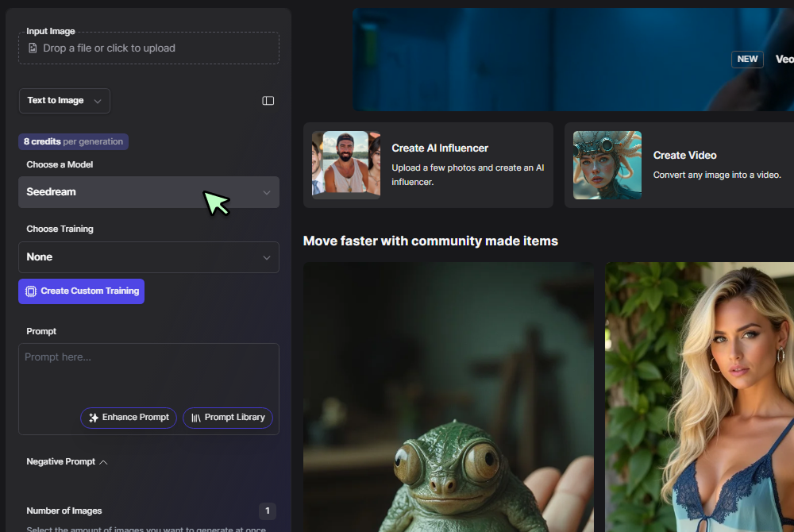Click the sparkle icon on Enhance Prompt

94,418
